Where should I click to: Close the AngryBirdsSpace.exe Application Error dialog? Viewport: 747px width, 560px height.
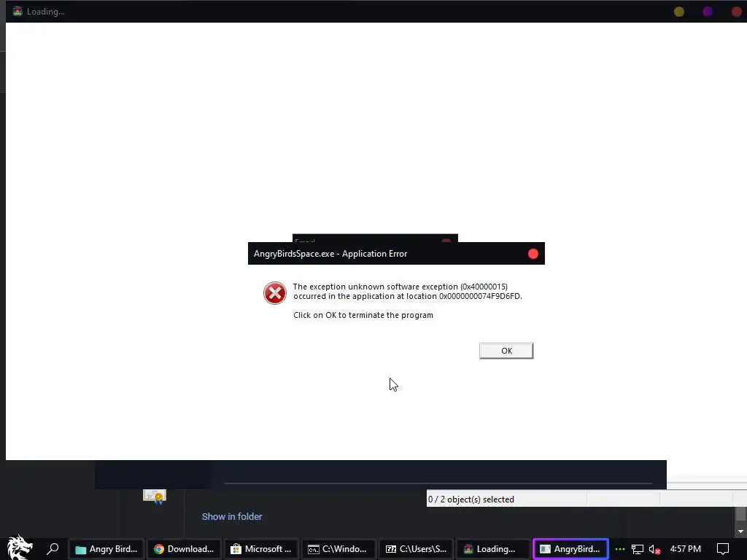pyautogui.click(x=533, y=254)
